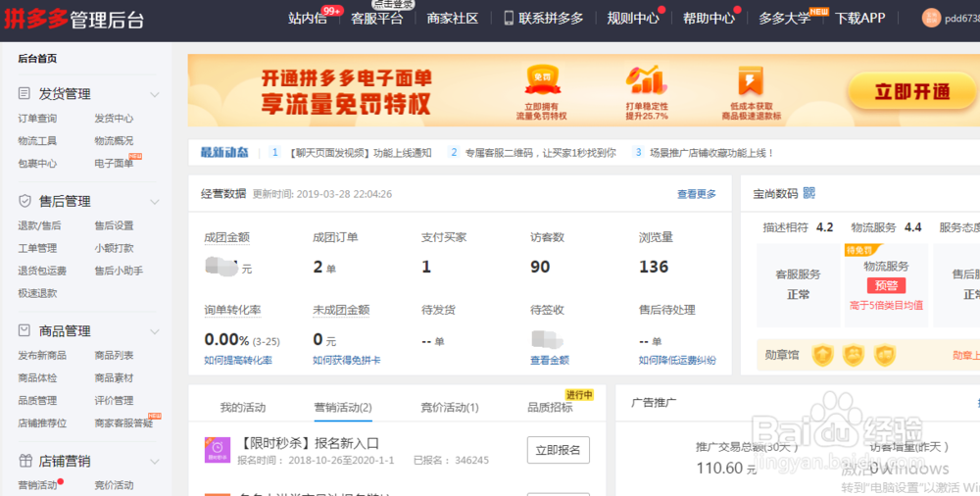Click the 发货管理 clipboard icon

(x=24, y=93)
